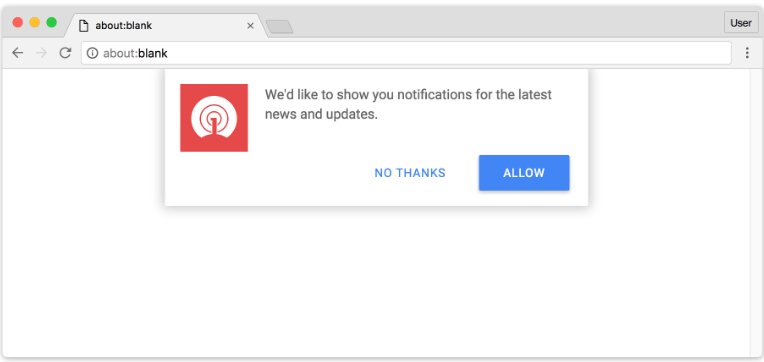Click the browser back arrow

[x=18, y=53]
